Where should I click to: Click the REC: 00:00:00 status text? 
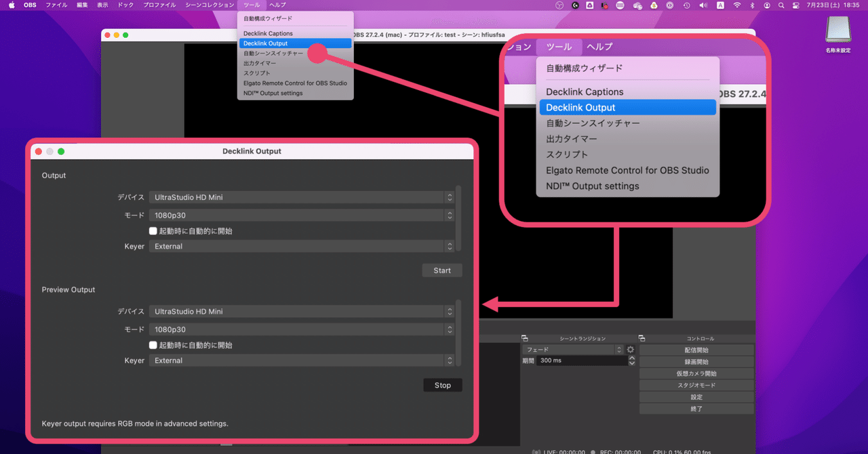point(620,451)
